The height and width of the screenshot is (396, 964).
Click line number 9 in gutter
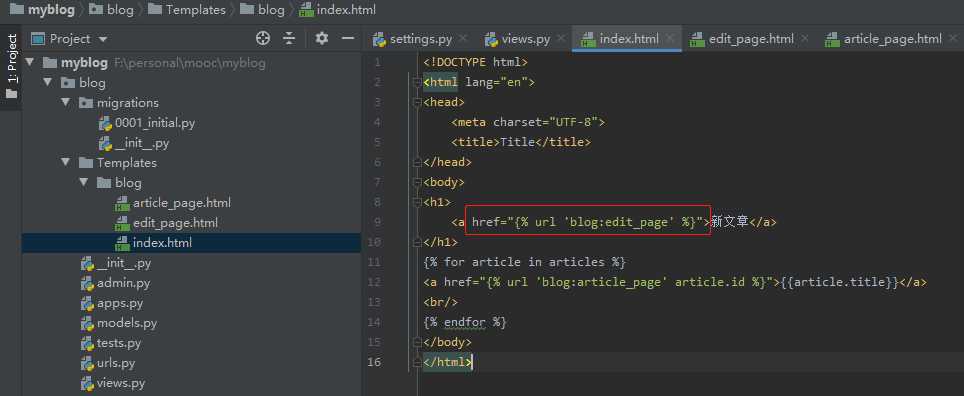pos(377,222)
